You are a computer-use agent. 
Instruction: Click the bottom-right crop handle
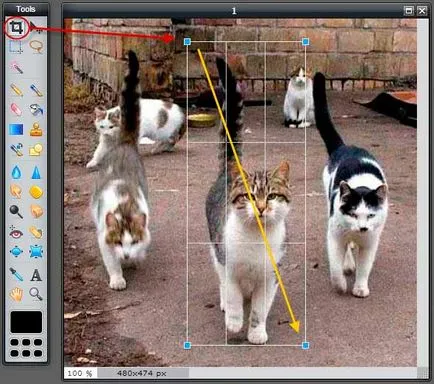click(x=305, y=345)
